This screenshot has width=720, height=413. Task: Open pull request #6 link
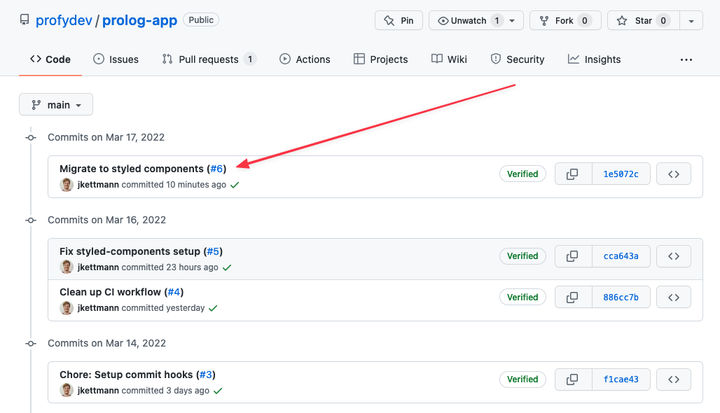(x=216, y=169)
